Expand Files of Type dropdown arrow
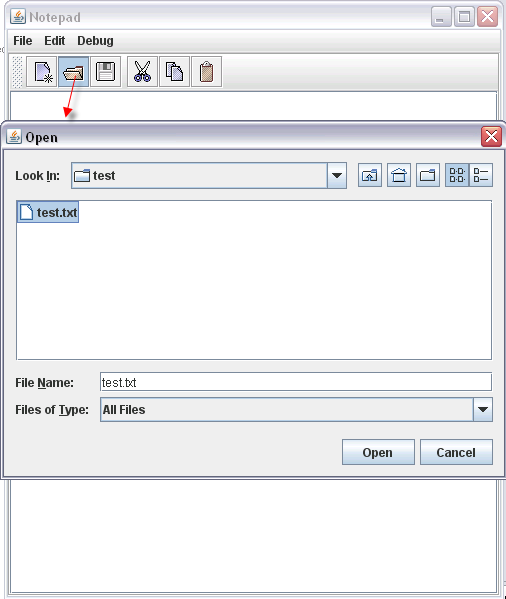506x599 pixels. [x=483, y=410]
